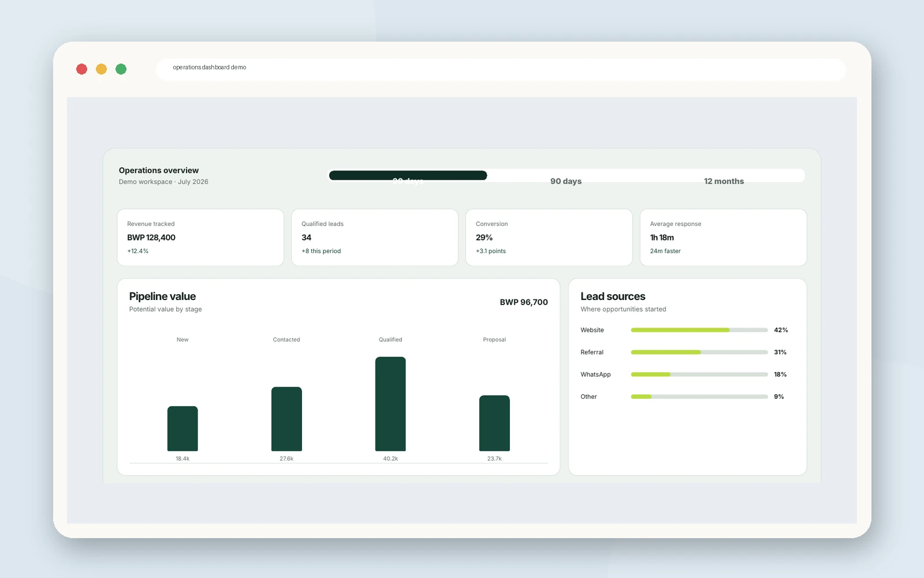
Task: Click the Contacted stage label
Action: [x=286, y=340]
